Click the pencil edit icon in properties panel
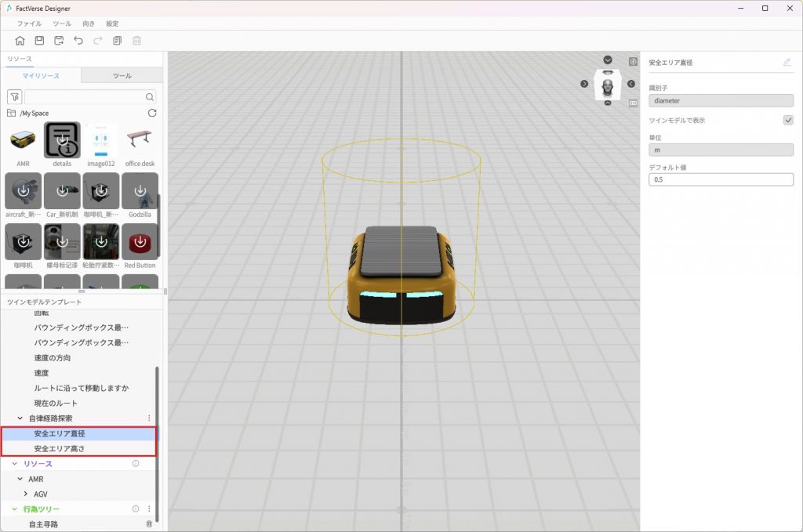 click(x=787, y=62)
